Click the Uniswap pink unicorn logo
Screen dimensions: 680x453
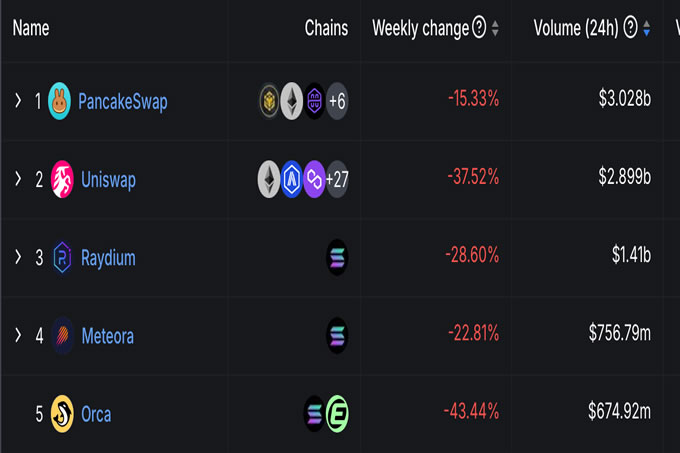[x=62, y=179]
